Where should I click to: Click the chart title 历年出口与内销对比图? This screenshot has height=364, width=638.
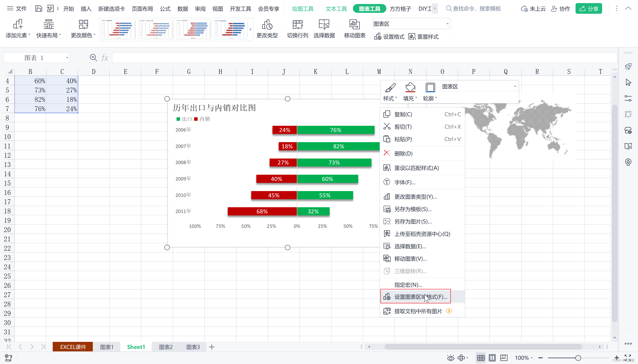click(x=214, y=108)
